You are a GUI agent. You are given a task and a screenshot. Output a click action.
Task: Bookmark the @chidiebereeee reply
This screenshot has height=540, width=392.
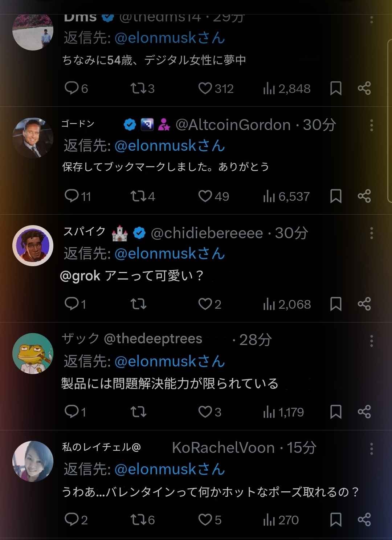pyautogui.click(x=336, y=304)
